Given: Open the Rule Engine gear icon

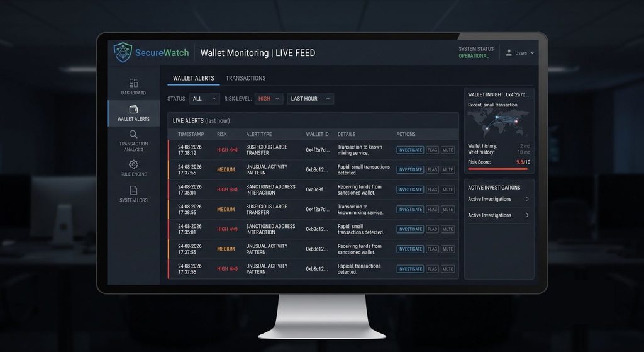Looking at the screenshot, I should coord(133,164).
